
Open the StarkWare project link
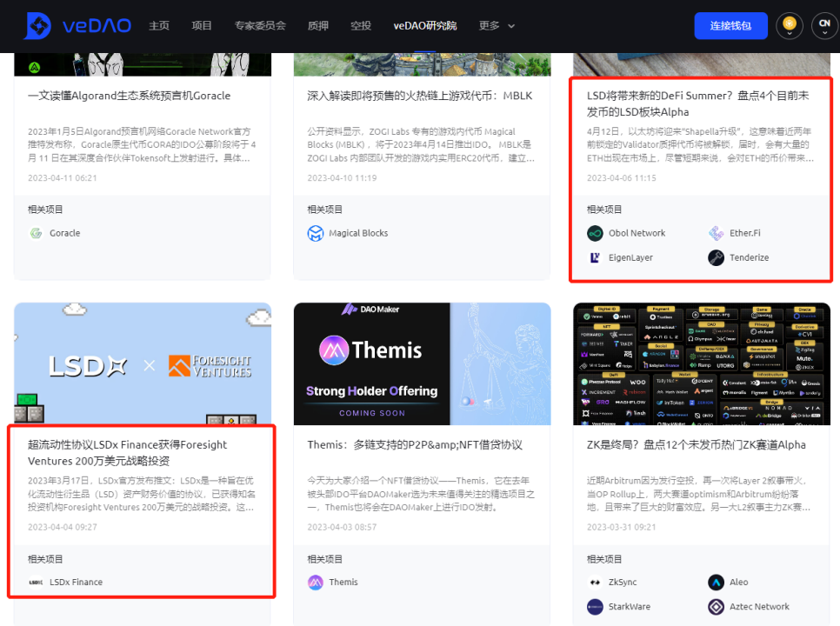click(x=630, y=607)
